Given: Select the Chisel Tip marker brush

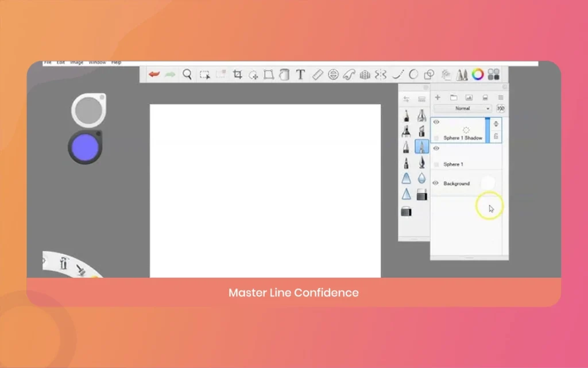Looking at the screenshot, I should coord(422,131).
